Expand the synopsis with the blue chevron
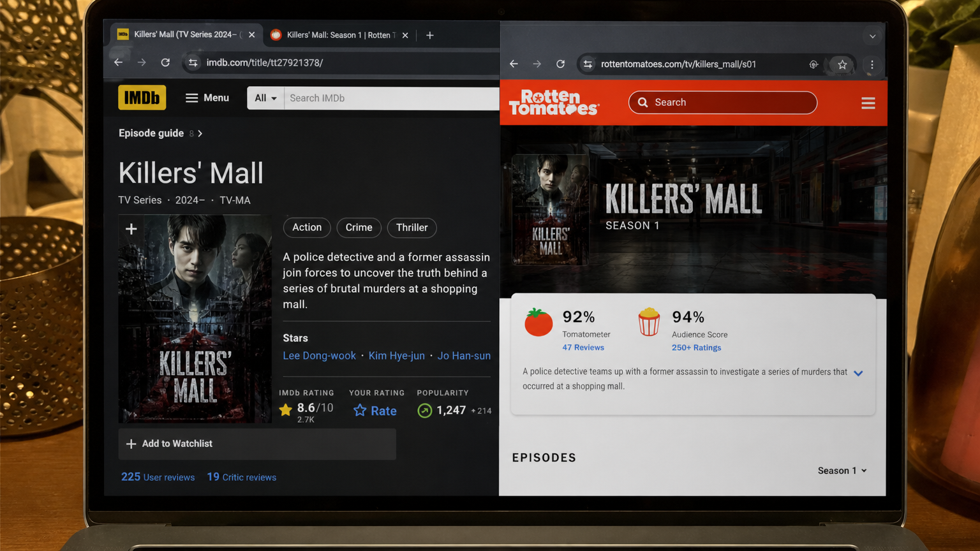The width and height of the screenshot is (980, 551). click(858, 374)
